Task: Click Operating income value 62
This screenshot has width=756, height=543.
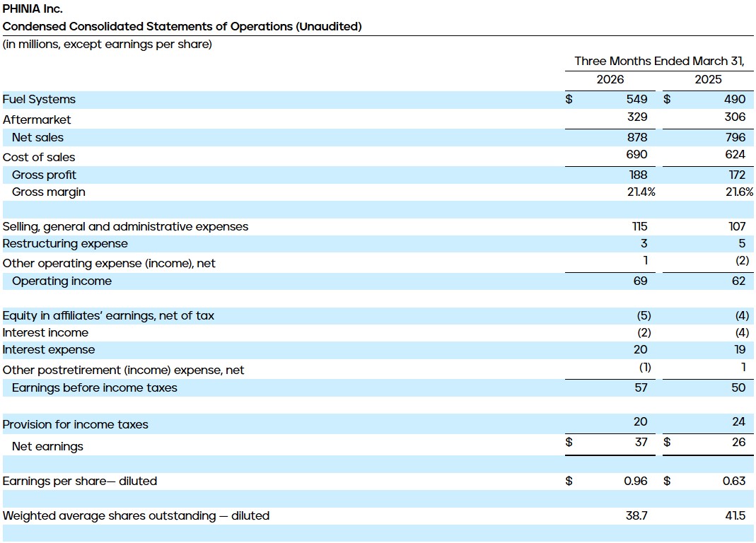Action: coord(738,281)
